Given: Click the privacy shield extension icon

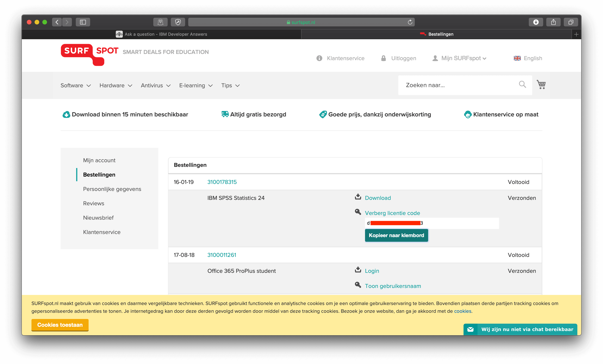Looking at the screenshot, I should pyautogui.click(x=178, y=22).
